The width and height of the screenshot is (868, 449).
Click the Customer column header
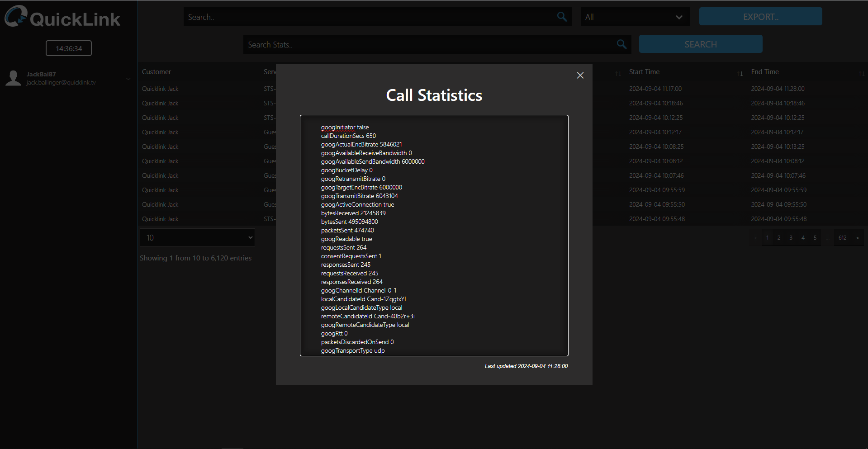point(157,72)
